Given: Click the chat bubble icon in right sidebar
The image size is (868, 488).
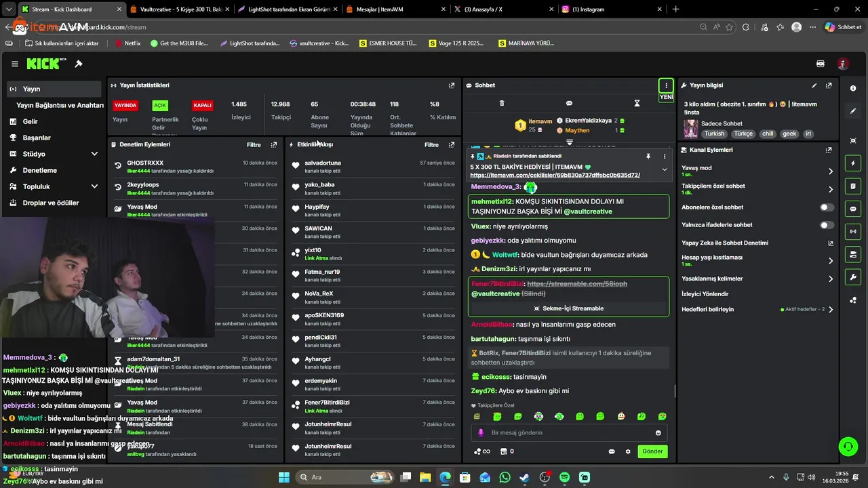Looking at the screenshot, I should (853, 209).
